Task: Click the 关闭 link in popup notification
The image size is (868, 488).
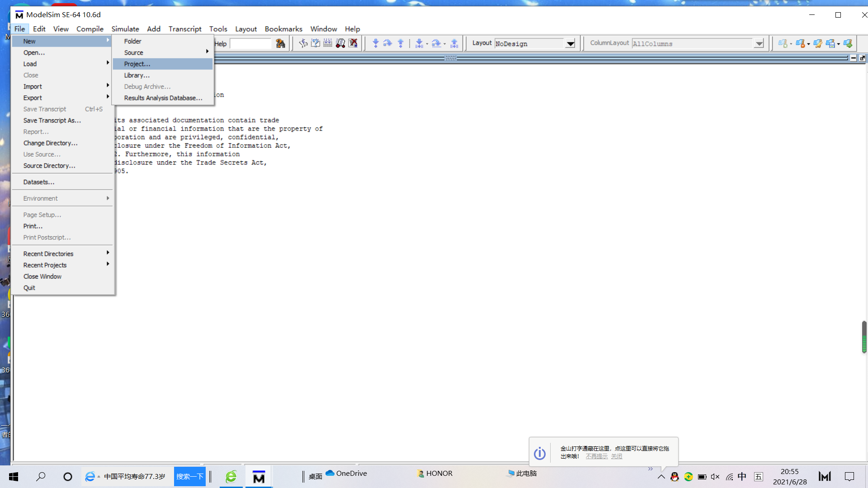Action: [616, 456]
